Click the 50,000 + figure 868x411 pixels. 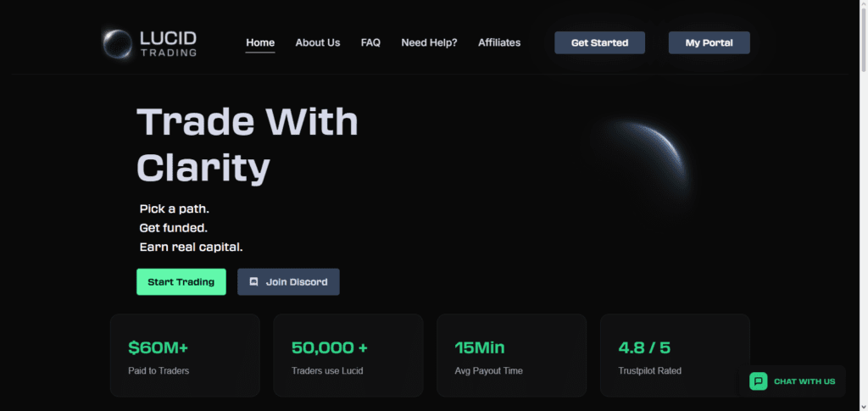[330, 347]
